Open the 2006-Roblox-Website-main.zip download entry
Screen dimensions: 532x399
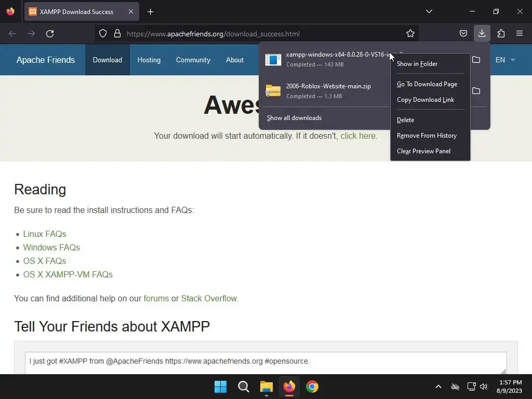326,91
